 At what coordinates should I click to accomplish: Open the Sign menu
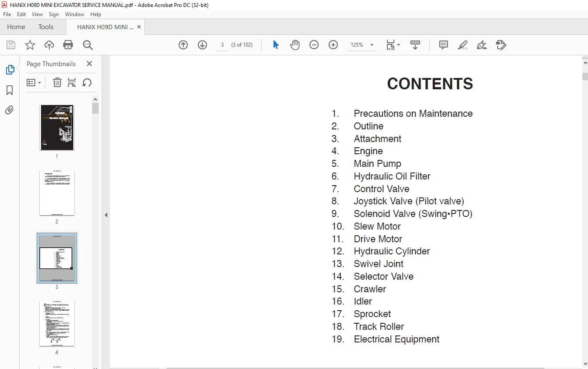click(54, 14)
